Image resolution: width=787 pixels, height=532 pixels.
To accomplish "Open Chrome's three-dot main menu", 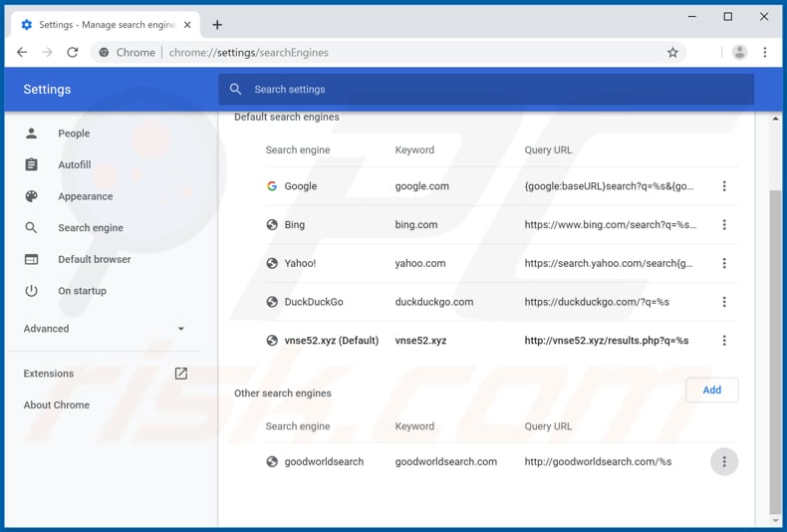I will 764,52.
